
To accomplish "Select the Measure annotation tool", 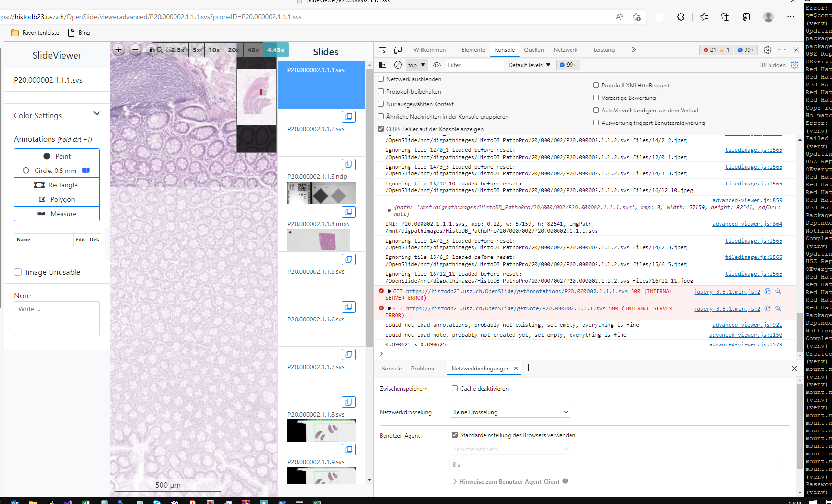I will click(57, 213).
